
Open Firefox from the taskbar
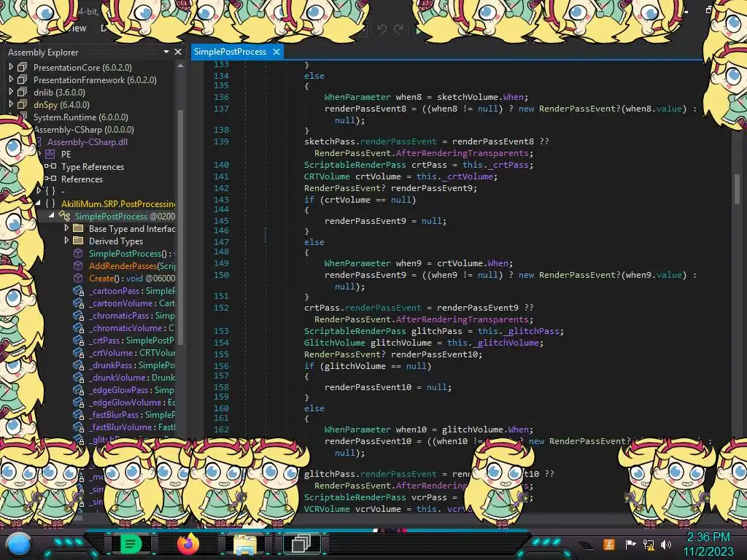[187, 544]
